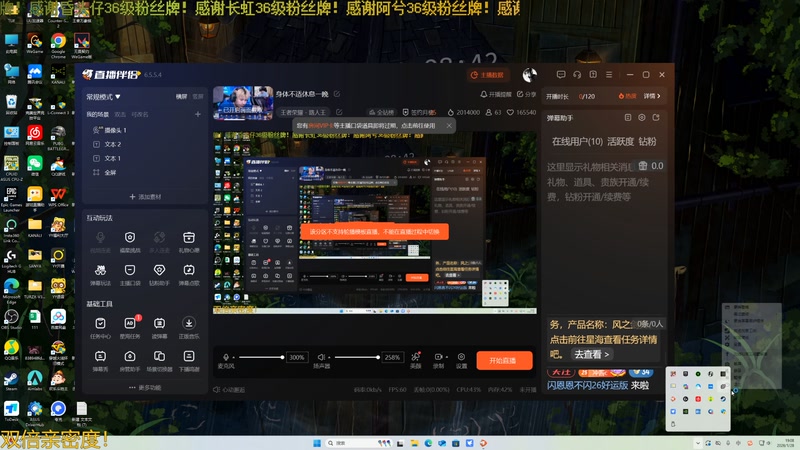800x450 pixels.
Task: Expand 更多功能 more functions
Action: (145, 387)
